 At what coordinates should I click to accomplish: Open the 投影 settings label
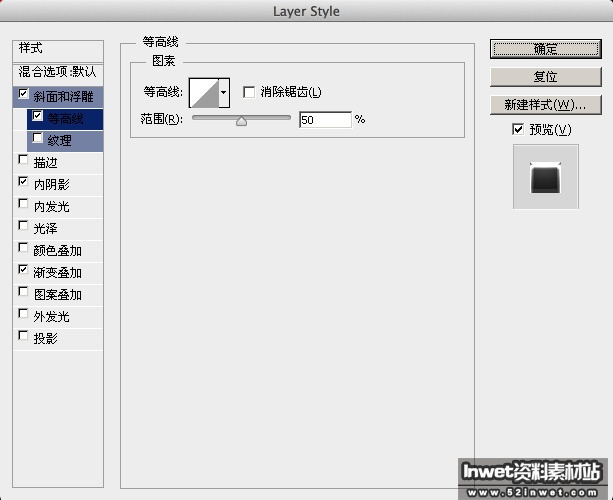click(45, 339)
